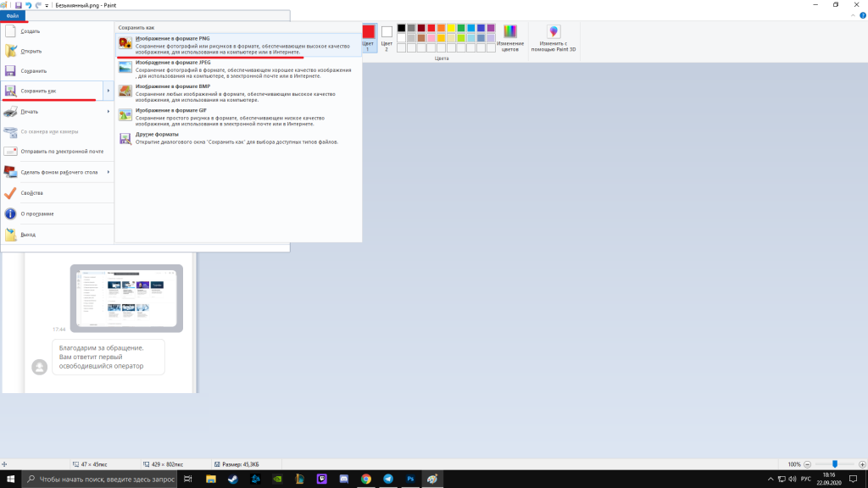This screenshot has height=488, width=868.
Task: Pick the orange color swatch
Action: tap(441, 28)
